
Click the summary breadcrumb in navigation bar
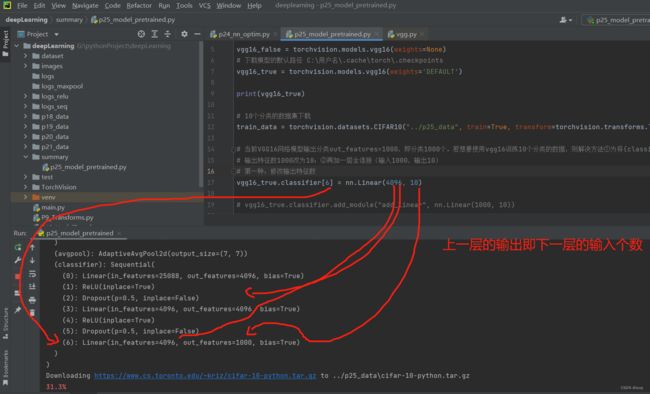point(69,19)
